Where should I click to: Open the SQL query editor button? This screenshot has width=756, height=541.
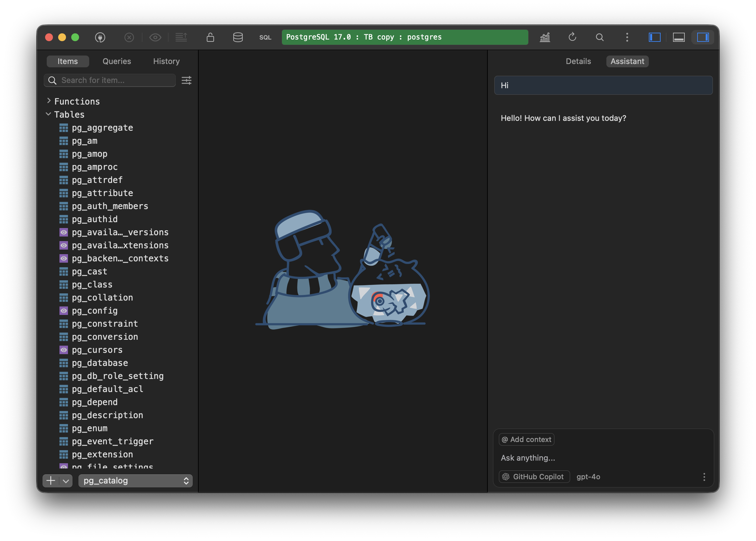tap(265, 37)
